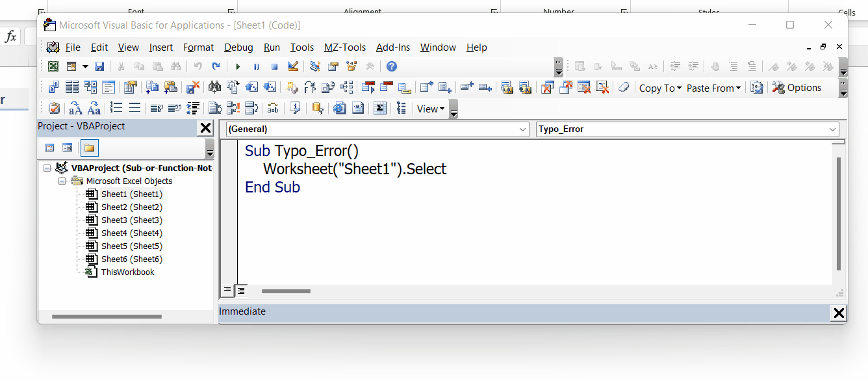Pause execution with the Break icon

(x=256, y=66)
